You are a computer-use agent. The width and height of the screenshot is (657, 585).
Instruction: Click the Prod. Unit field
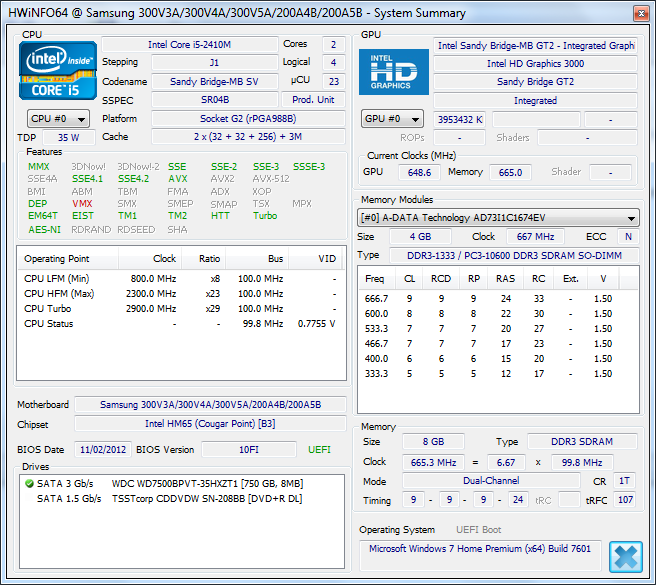313,100
